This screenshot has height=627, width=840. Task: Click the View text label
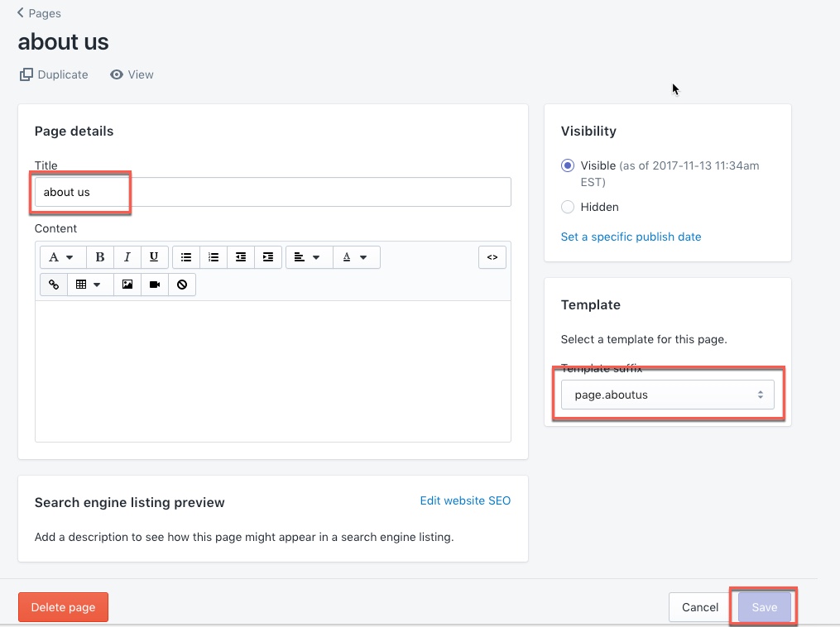(141, 74)
